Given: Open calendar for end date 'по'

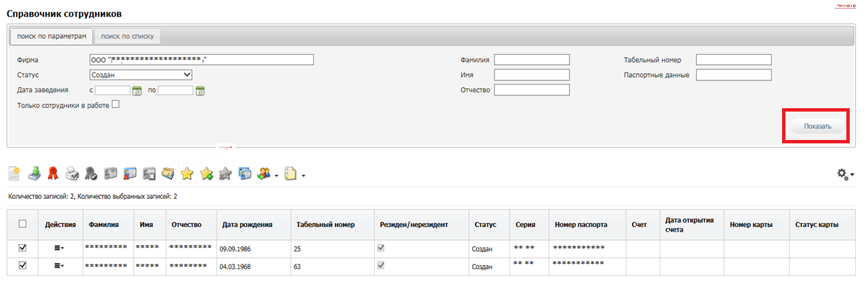Looking at the screenshot, I should point(200,91).
